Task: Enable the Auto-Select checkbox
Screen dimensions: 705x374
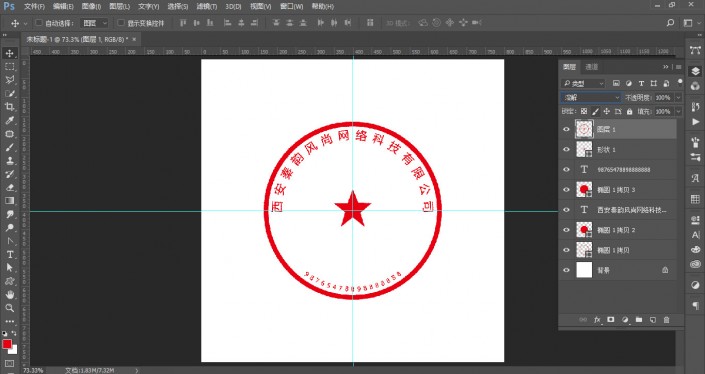Action: click(39, 22)
